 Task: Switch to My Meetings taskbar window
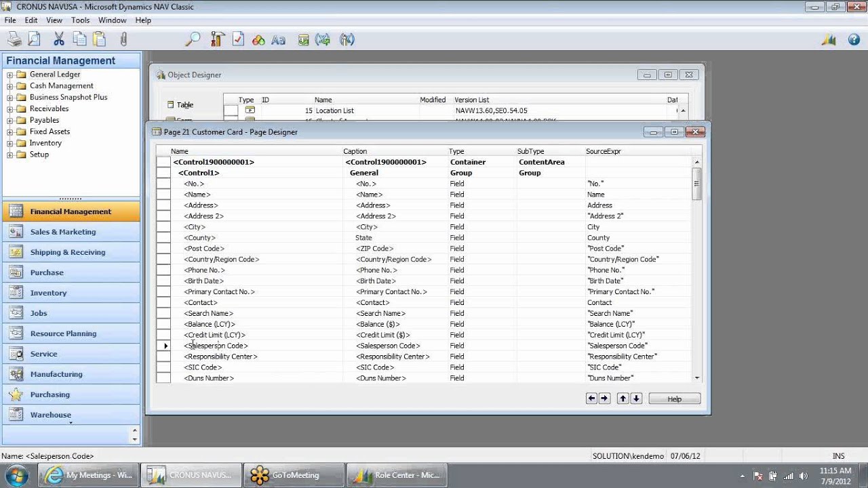click(89, 475)
